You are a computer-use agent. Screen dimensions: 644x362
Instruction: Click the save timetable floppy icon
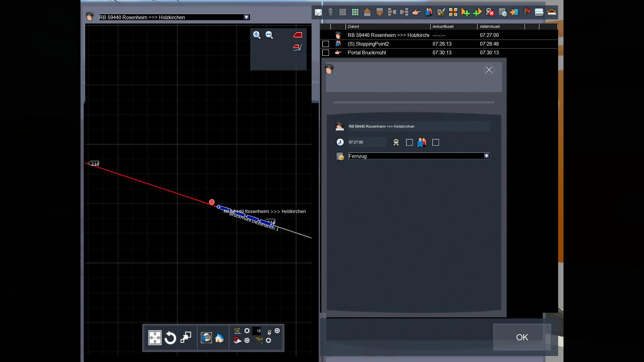tap(318, 12)
